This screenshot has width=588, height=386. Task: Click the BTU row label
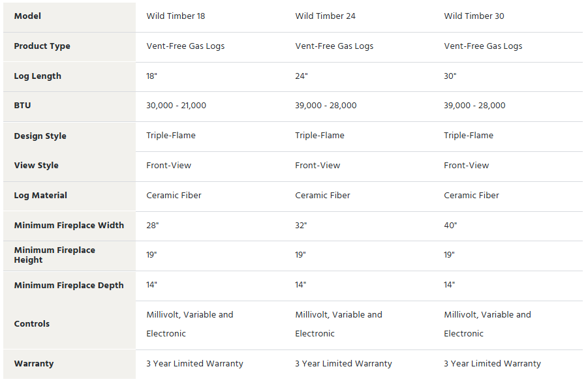[22, 106]
